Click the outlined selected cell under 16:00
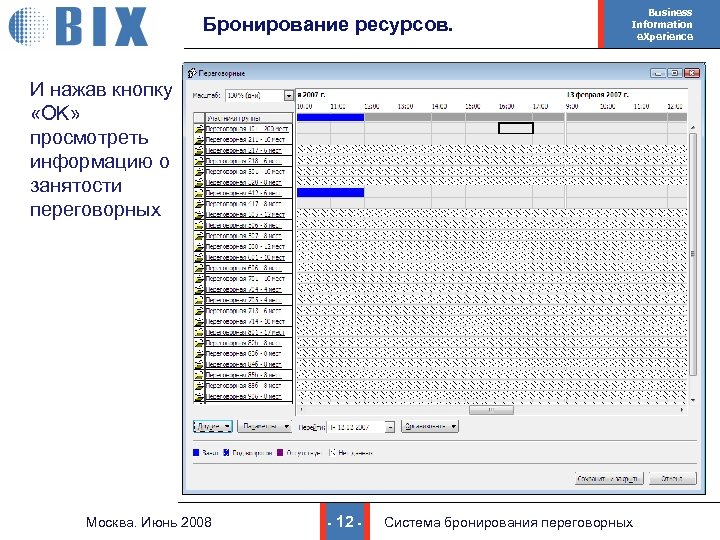 coord(516,128)
